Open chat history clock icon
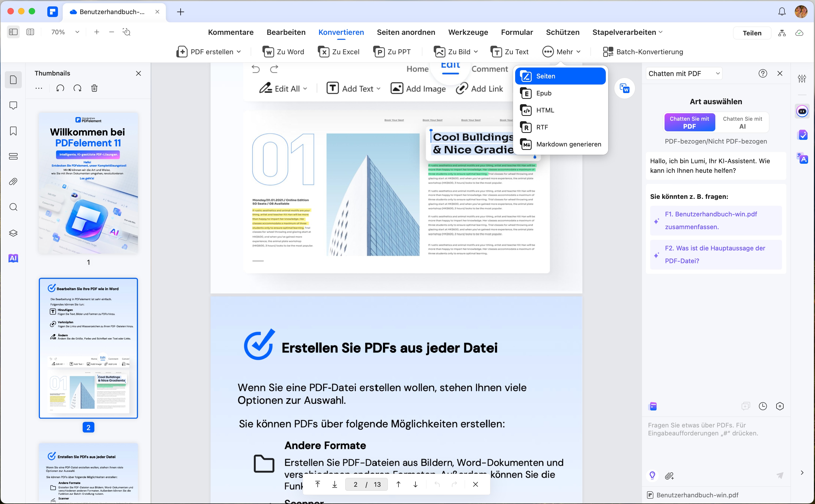Viewport: 815px width, 504px height. [763, 406]
